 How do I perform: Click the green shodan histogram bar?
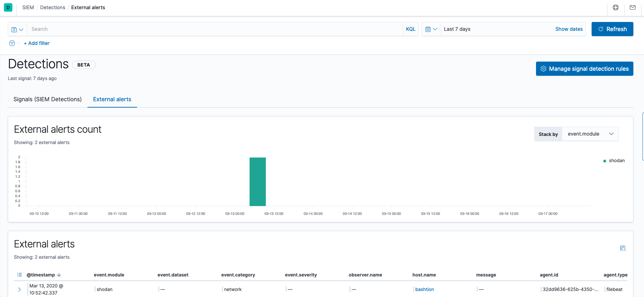pyautogui.click(x=257, y=182)
